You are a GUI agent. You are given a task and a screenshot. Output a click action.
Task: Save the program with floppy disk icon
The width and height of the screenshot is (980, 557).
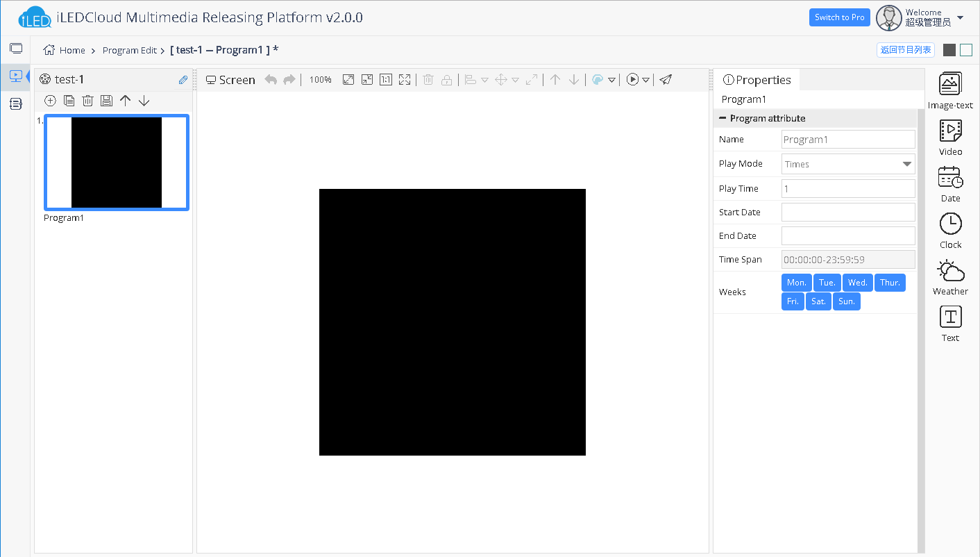click(x=106, y=101)
